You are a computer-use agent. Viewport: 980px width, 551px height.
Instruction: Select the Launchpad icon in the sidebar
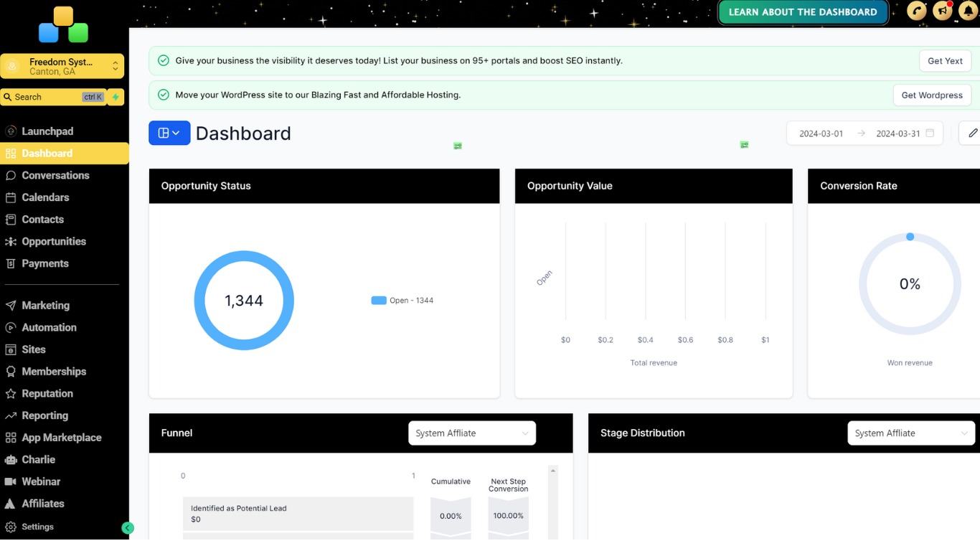(x=10, y=131)
